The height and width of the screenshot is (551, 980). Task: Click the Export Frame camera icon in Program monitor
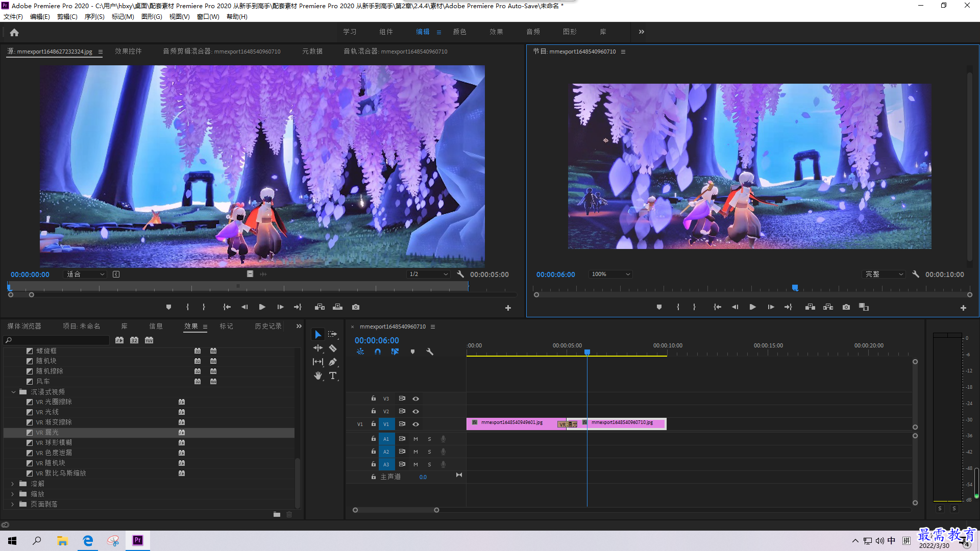(x=846, y=307)
